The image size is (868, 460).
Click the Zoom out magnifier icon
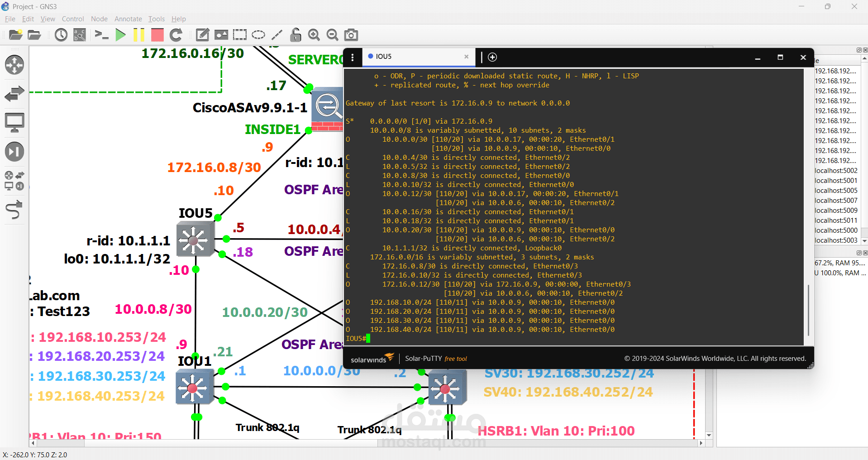tap(333, 35)
